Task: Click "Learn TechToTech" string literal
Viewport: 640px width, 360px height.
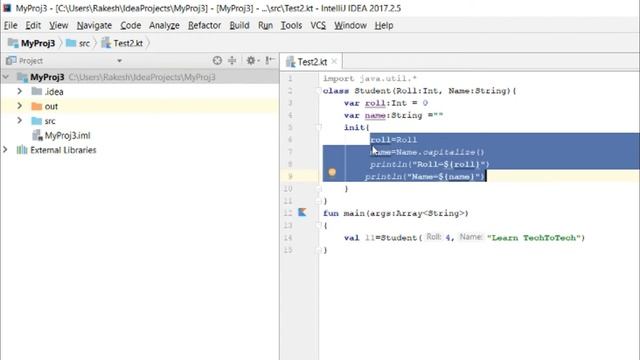Action: (534, 238)
